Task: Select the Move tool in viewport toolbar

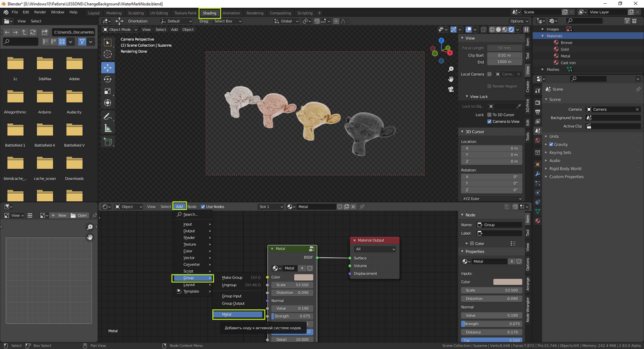Action: [x=108, y=67]
